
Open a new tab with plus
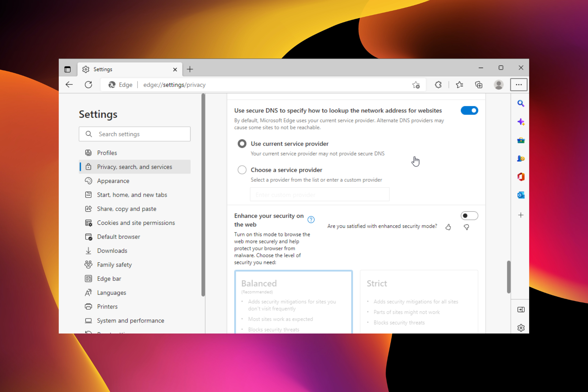pyautogui.click(x=190, y=69)
